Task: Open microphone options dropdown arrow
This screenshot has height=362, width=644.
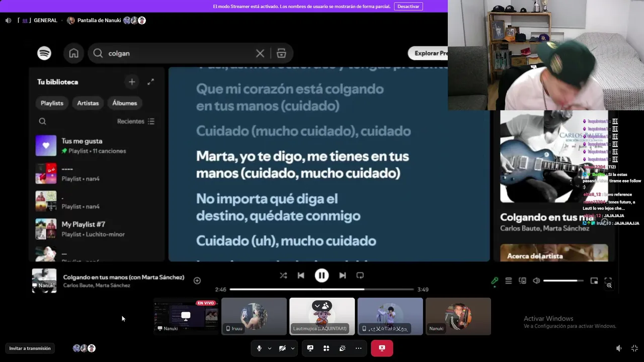Action: tap(270, 348)
